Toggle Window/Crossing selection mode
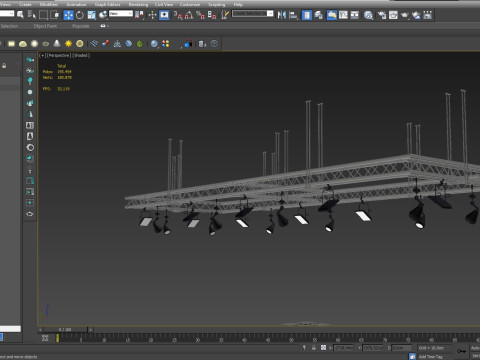The image size is (480, 360). point(55,15)
